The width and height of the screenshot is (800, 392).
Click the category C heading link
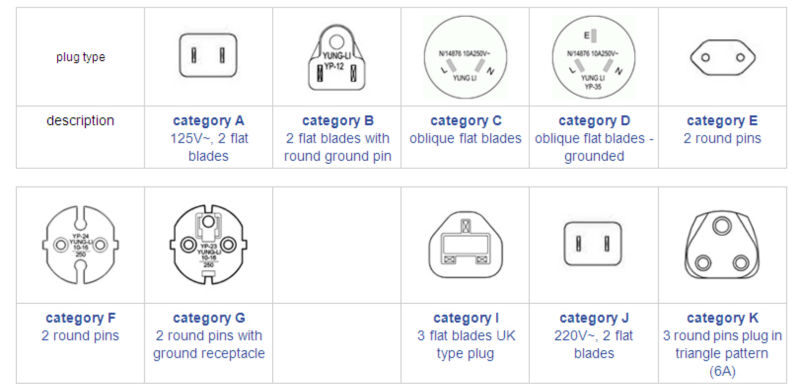[466, 121]
